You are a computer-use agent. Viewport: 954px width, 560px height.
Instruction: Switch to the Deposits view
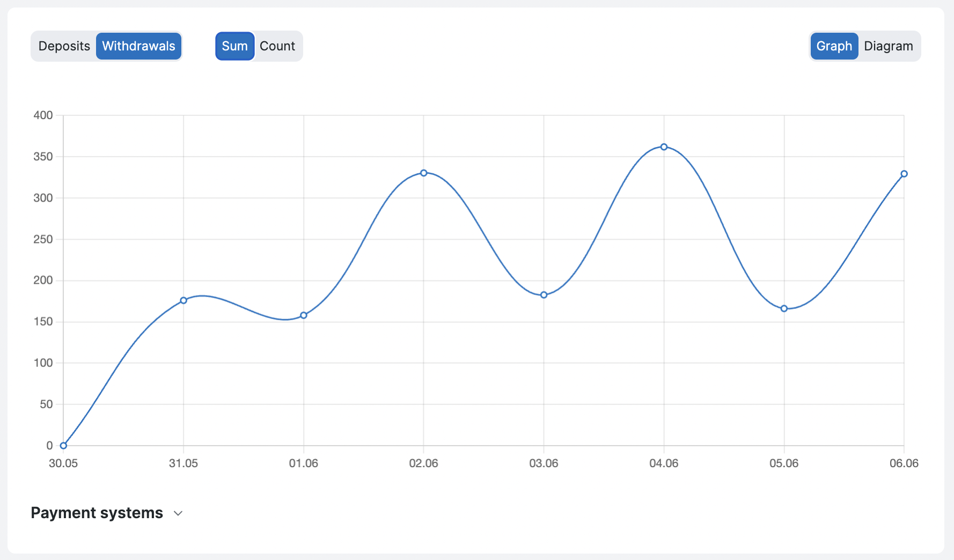[x=64, y=46]
